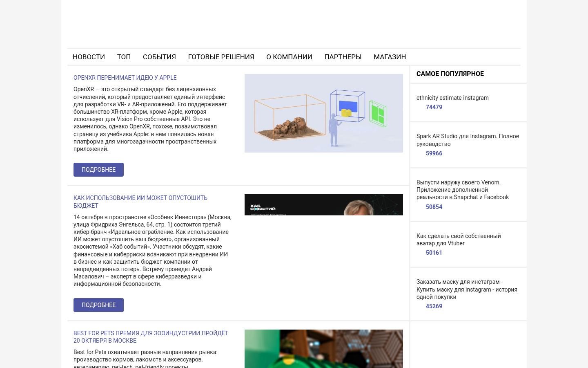
Task: Open the Выпусти наружу своего Venom article
Action: pyautogui.click(x=463, y=190)
